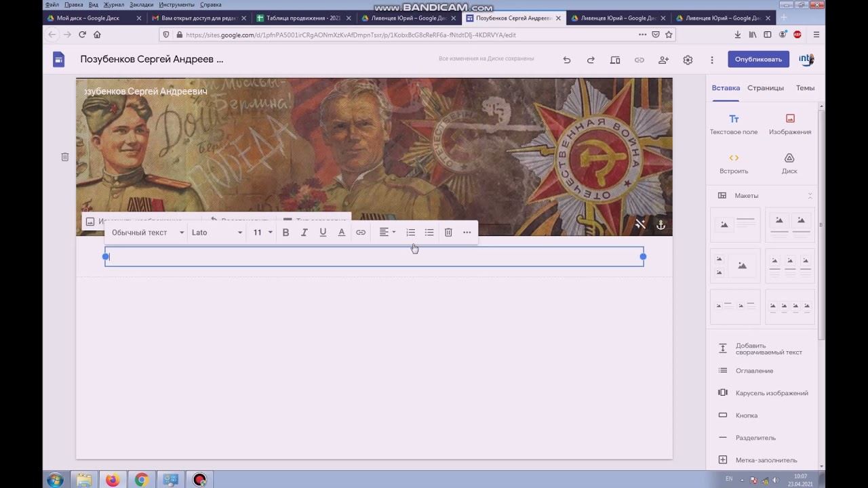Open the Правка menu
868x488 pixels.
73,5
